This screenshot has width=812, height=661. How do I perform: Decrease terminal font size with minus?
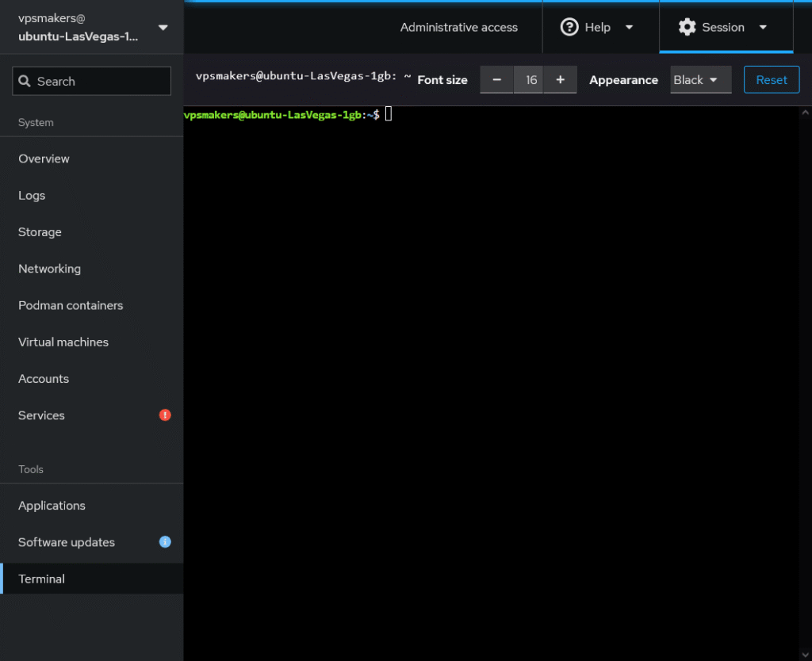496,80
